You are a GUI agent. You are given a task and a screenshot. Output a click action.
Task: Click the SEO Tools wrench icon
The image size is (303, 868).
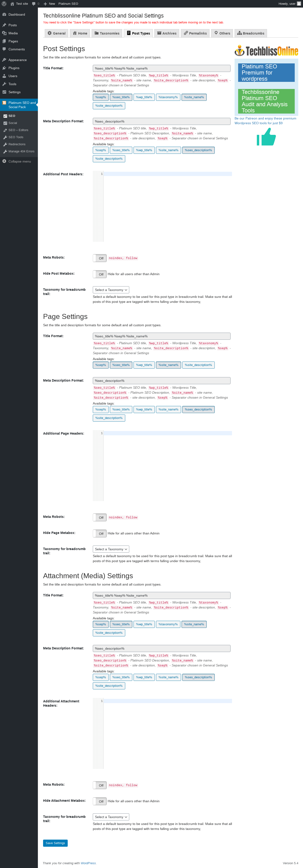click(x=5, y=137)
